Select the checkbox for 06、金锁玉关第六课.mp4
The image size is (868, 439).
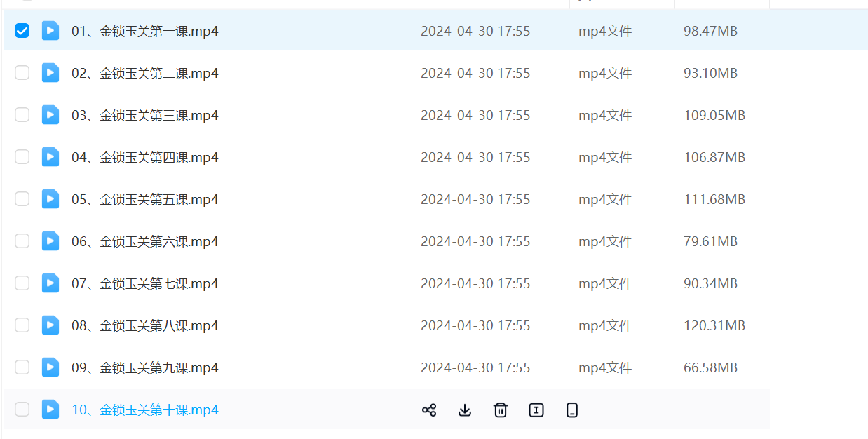click(x=22, y=241)
